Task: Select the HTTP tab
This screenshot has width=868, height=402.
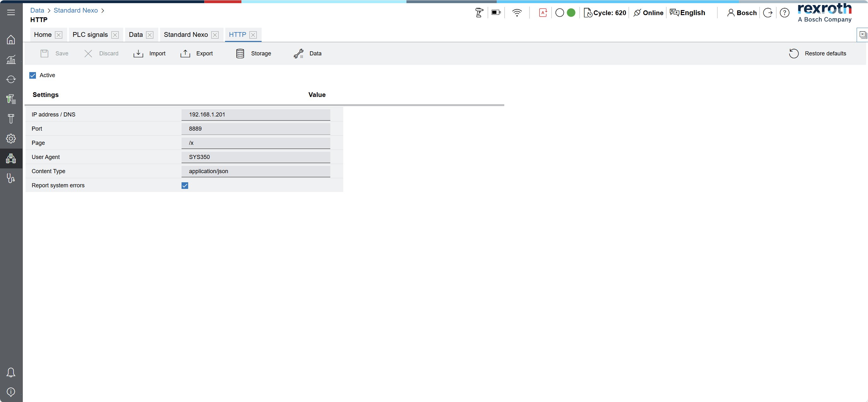Action: click(238, 35)
